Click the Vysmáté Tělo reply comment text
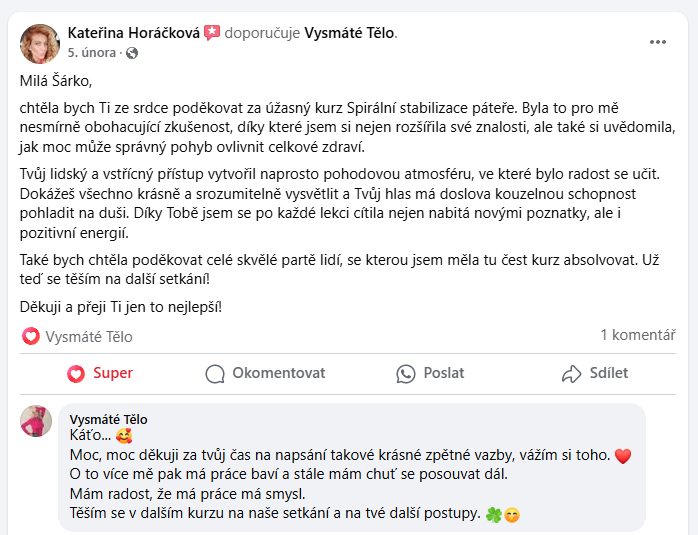 click(x=340, y=474)
